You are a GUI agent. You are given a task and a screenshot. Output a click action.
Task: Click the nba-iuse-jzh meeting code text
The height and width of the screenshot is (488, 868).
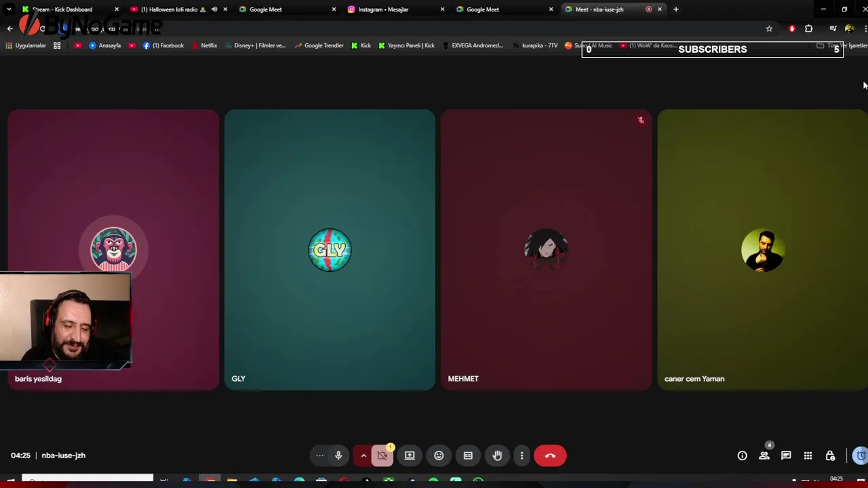click(63, 455)
